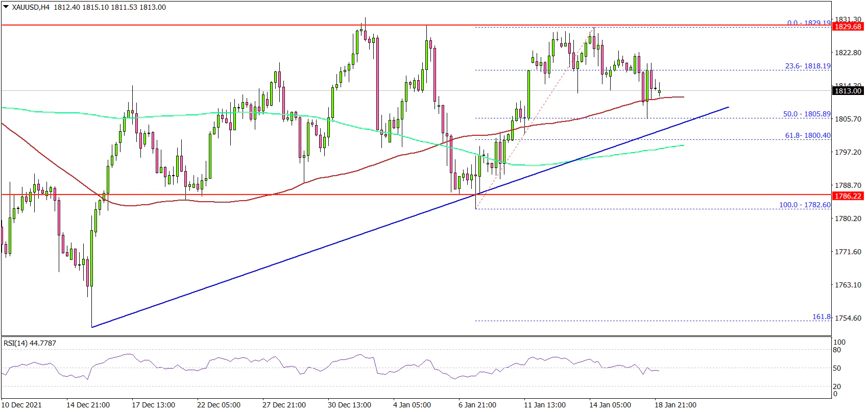This screenshot has width=868, height=412.
Task: Click the XAUUSD,H4 chart title text
Action: click(x=31, y=8)
